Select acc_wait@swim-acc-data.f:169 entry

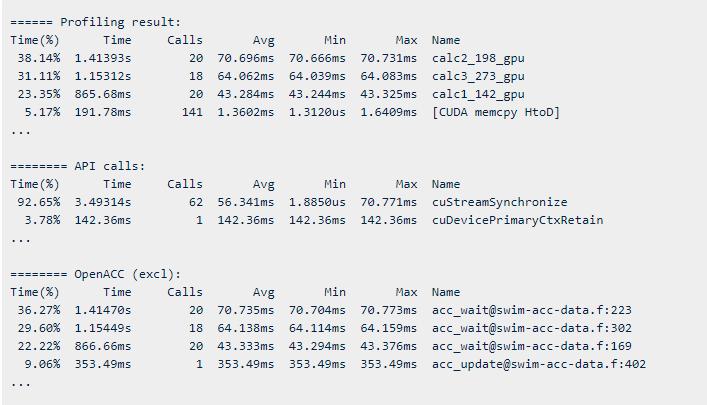tap(532, 346)
